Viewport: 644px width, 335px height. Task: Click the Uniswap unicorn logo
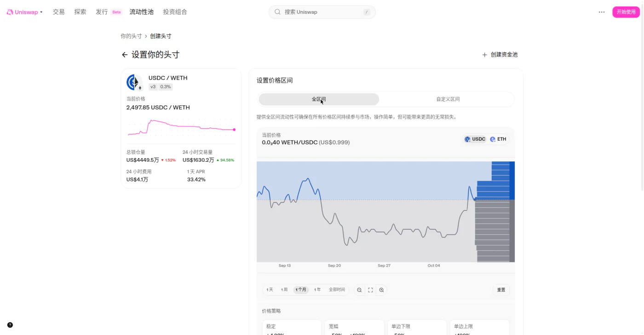(10, 12)
